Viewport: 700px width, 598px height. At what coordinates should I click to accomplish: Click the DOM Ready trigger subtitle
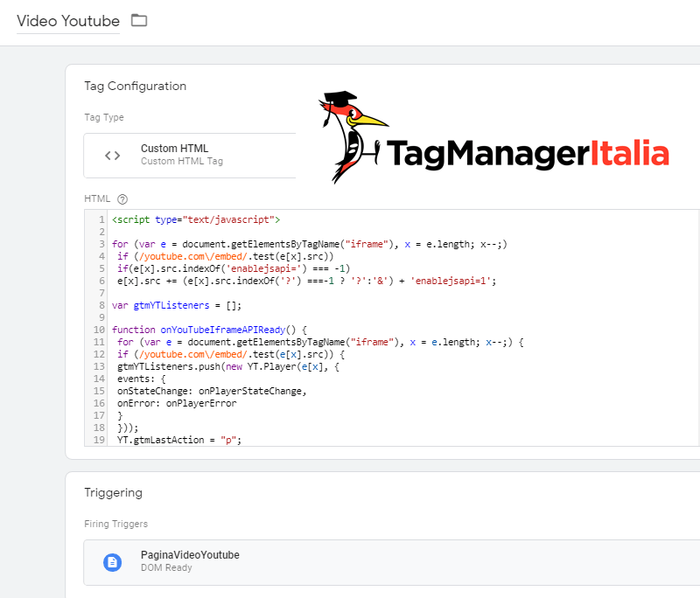pyautogui.click(x=166, y=567)
